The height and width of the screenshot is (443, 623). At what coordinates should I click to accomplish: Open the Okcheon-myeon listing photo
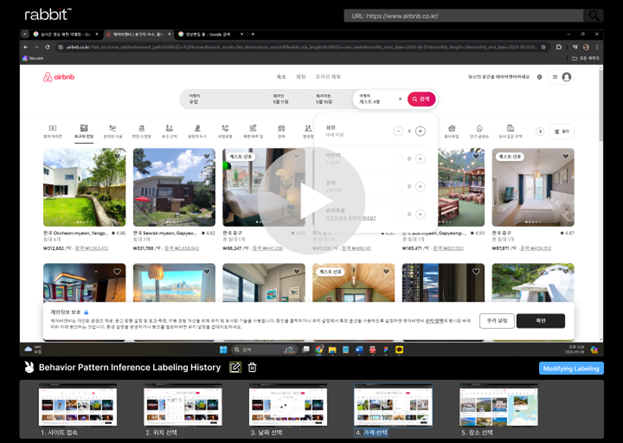point(84,187)
